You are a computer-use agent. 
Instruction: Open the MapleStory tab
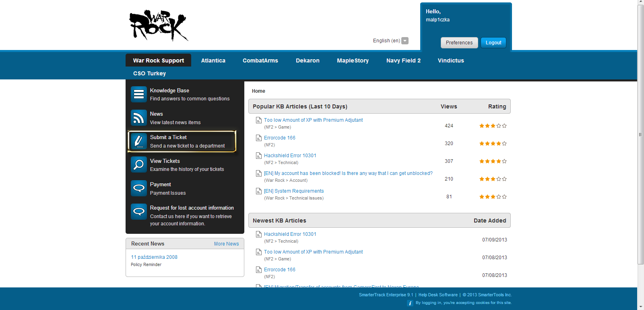[353, 60]
